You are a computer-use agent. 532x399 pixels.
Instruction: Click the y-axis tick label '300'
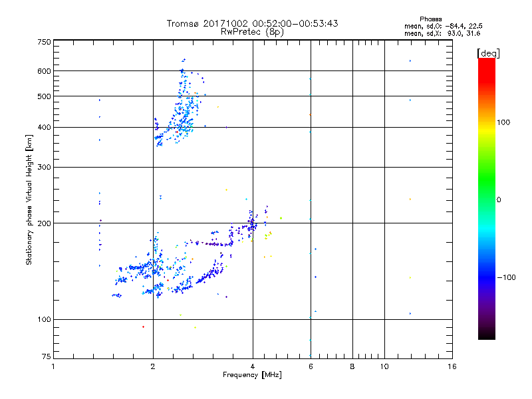pyautogui.click(x=44, y=167)
